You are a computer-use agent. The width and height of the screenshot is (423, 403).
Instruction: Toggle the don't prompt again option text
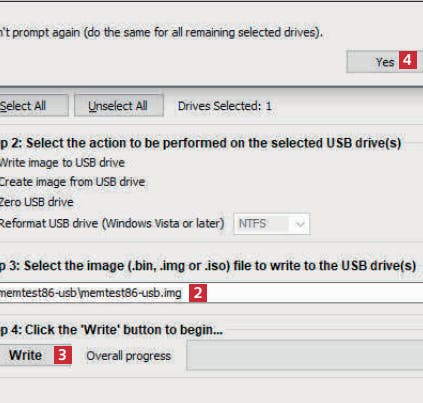coord(161,32)
